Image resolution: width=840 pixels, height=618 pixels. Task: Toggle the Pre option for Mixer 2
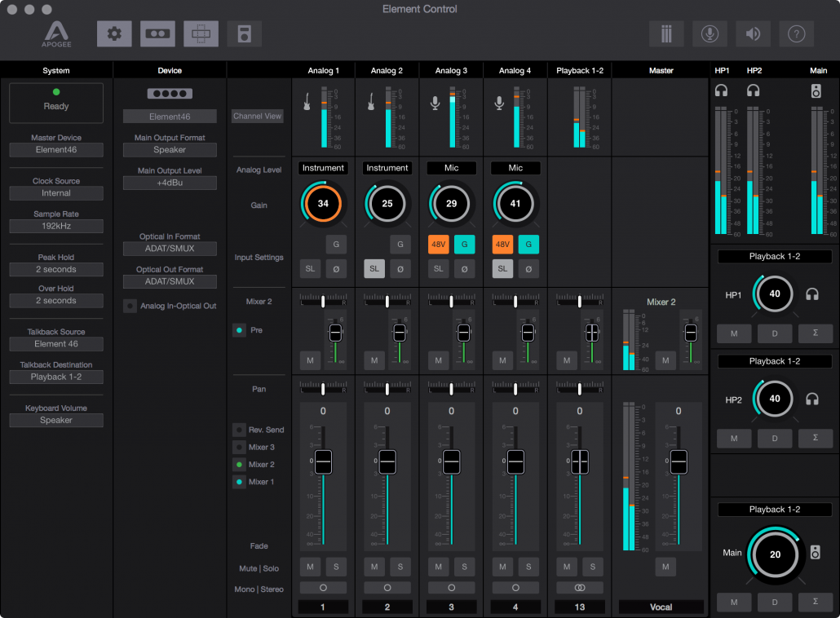(238, 330)
